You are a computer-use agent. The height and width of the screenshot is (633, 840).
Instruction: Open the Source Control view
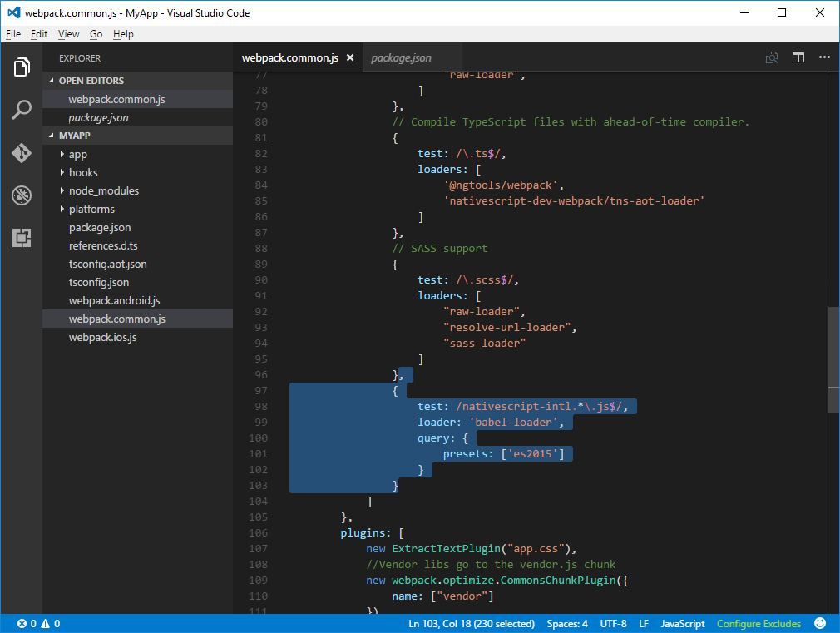[x=22, y=153]
